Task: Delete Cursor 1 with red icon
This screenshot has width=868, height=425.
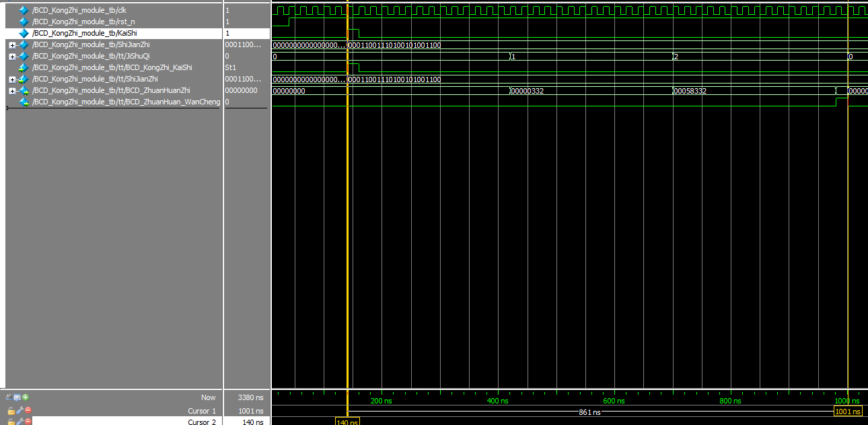Action: (x=28, y=410)
